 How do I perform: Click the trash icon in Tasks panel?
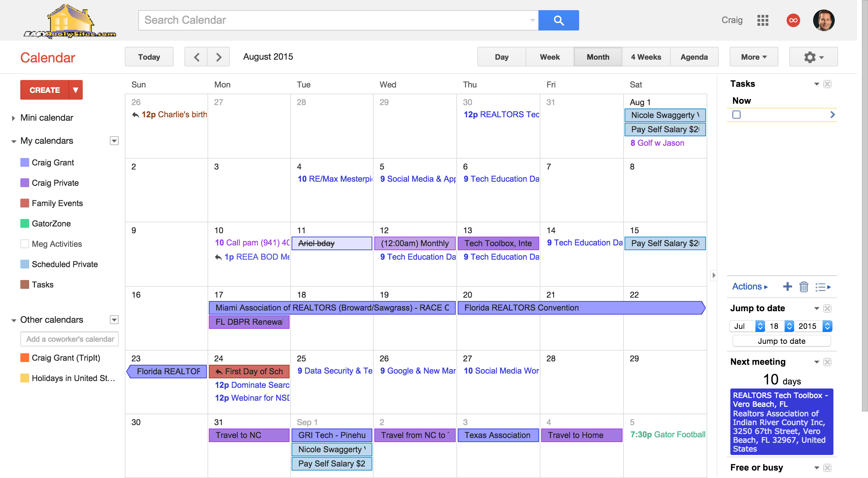804,287
